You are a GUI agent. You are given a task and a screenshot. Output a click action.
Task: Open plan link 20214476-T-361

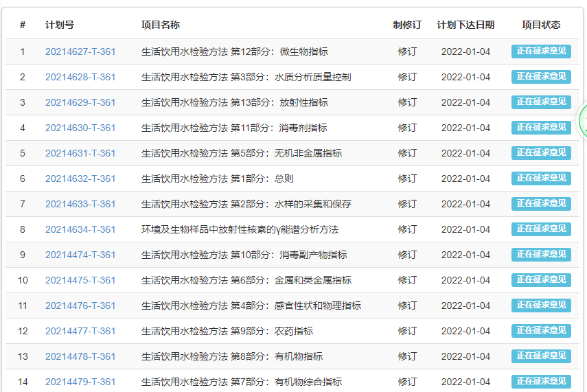[80, 306]
